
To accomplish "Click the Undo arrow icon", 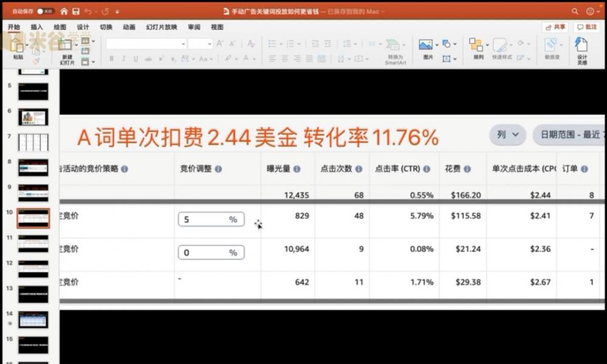I will (x=88, y=11).
